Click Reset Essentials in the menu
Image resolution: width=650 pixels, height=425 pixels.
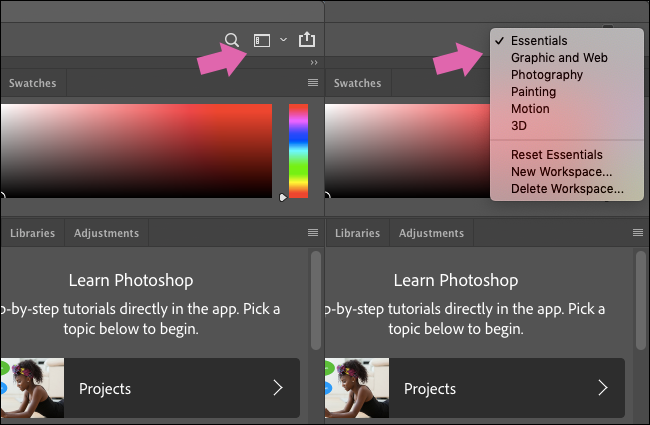click(x=557, y=155)
